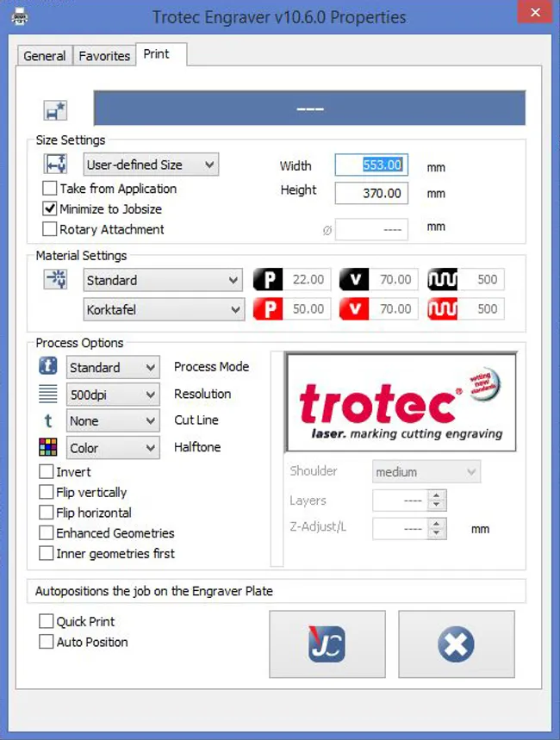Viewport: 560px width, 740px height.
Task: Click the Layers value field
Action: 401,501
